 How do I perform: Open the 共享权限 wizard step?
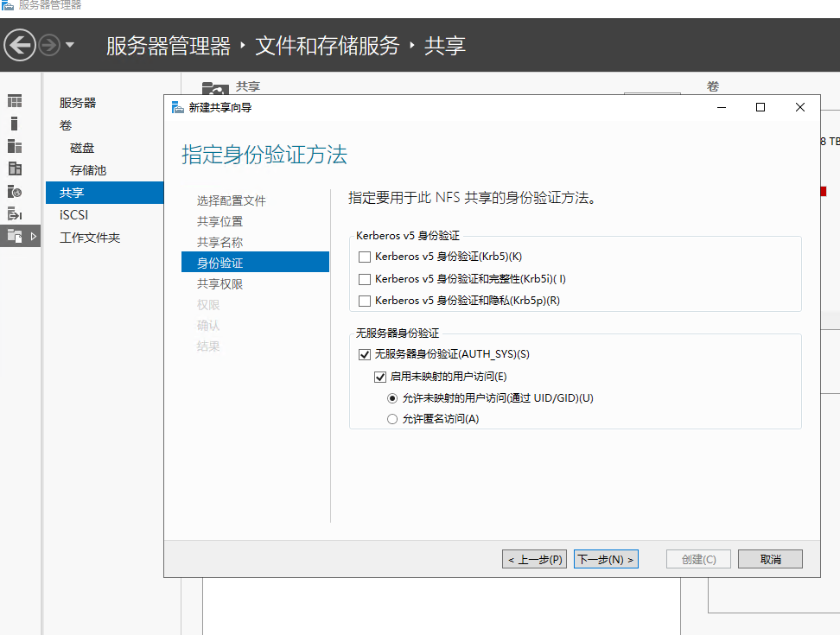(x=220, y=284)
